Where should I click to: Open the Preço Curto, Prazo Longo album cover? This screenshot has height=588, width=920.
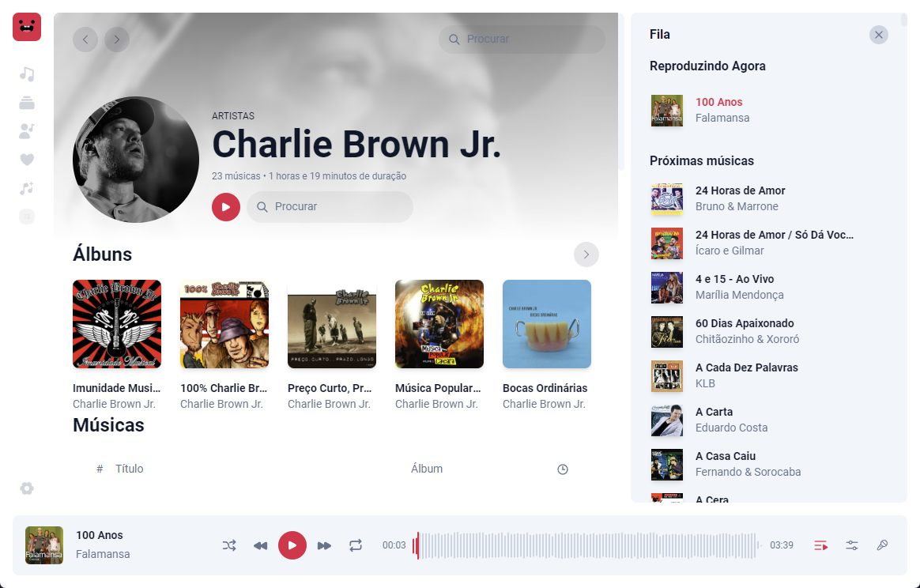click(331, 324)
